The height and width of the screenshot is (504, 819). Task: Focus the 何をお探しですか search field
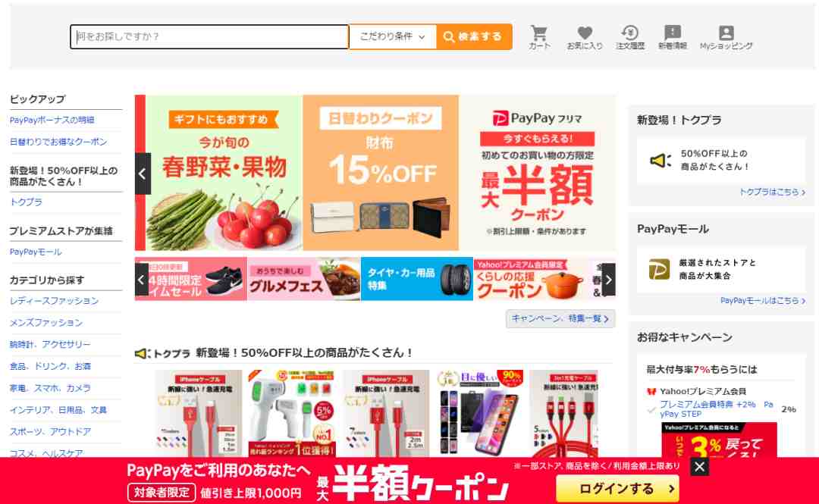click(x=209, y=36)
